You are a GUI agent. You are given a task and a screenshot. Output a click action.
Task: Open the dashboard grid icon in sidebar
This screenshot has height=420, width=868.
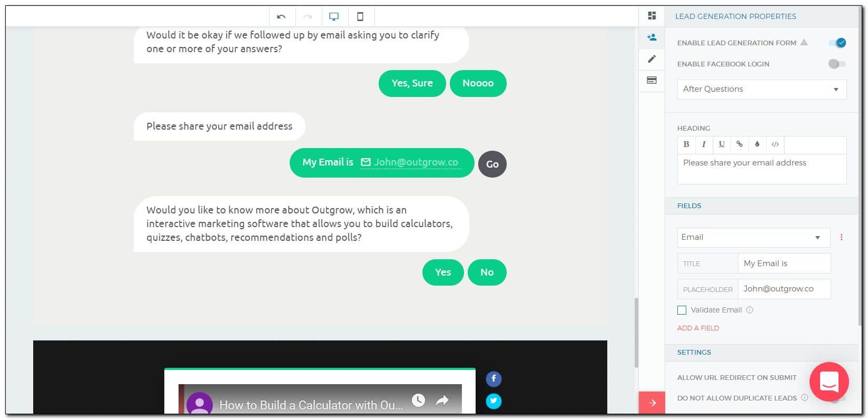tap(652, 16)
